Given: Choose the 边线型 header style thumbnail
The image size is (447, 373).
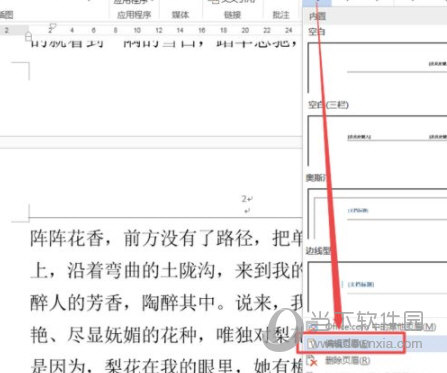Looking at the screenshot, I should click(377, 287).
